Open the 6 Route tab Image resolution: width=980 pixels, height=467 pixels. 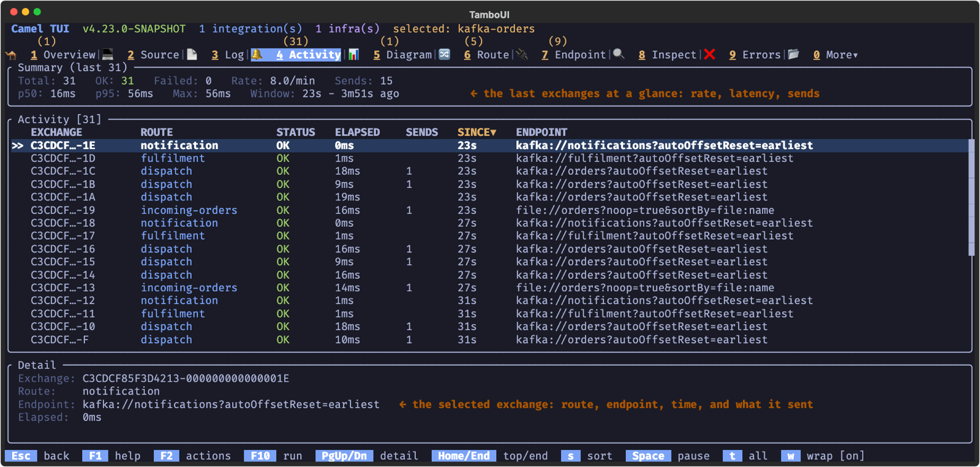click(x=486, y=55)
